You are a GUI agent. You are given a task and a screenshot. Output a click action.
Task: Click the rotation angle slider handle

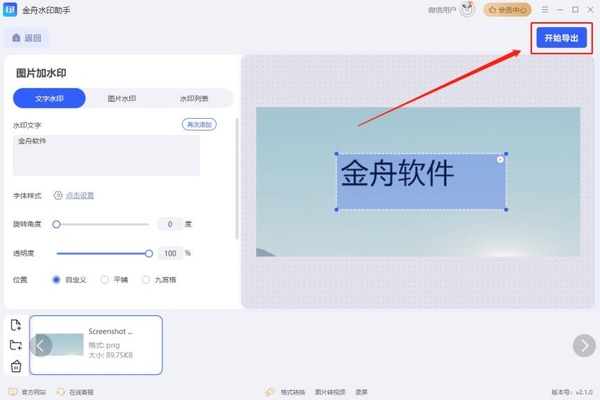click(x=56, y=224)
